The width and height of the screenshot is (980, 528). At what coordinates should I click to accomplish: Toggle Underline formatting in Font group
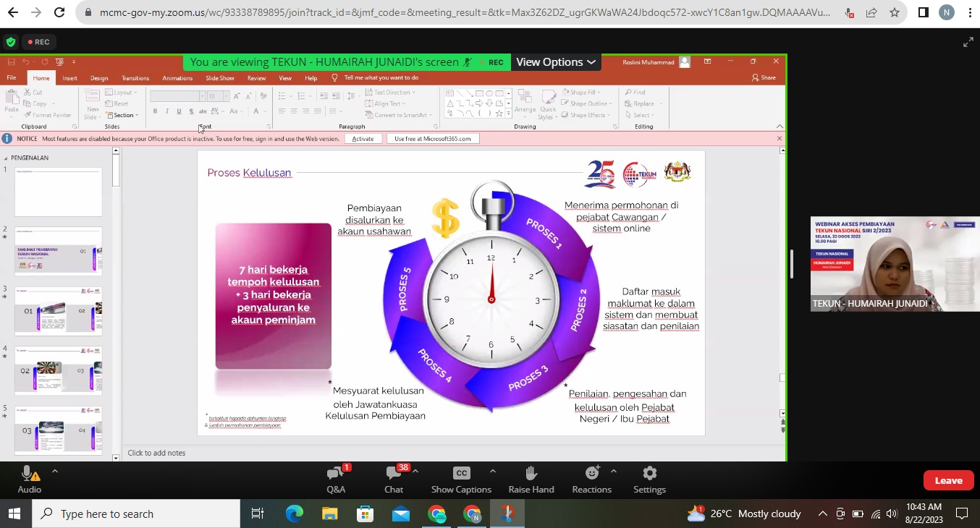pos(179,111)
